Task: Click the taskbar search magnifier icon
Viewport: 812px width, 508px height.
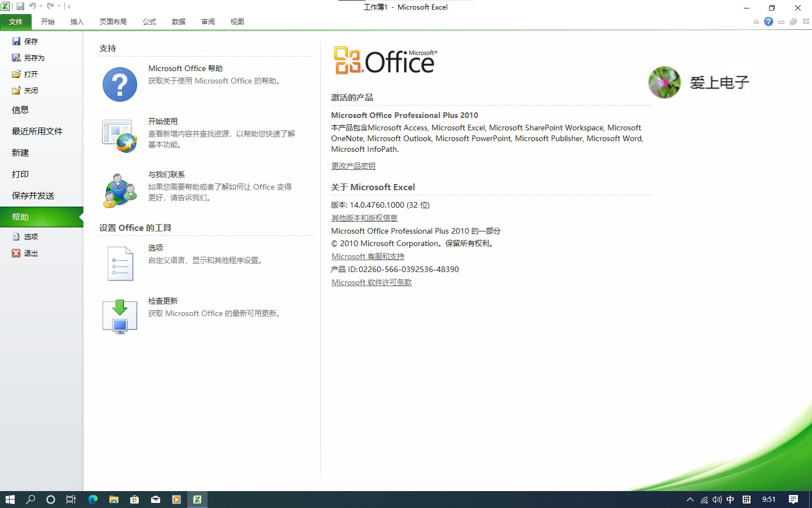Action: tap(30, 500)
